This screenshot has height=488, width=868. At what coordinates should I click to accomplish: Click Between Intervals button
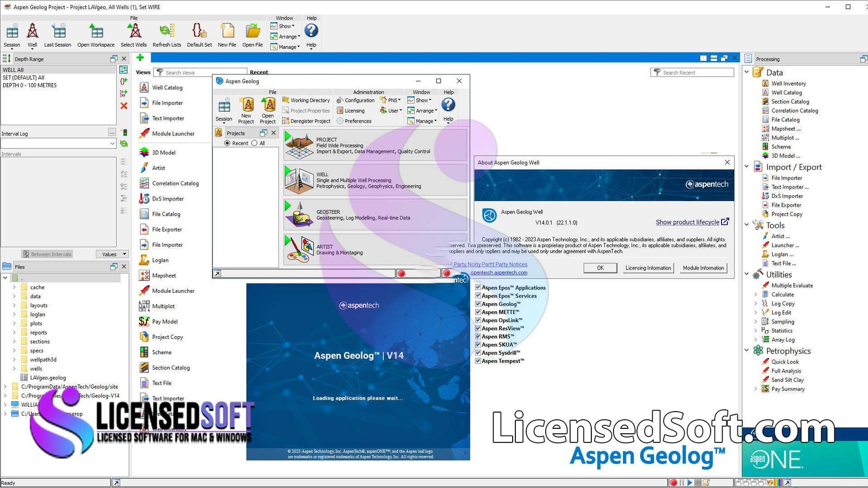[47, 254]
